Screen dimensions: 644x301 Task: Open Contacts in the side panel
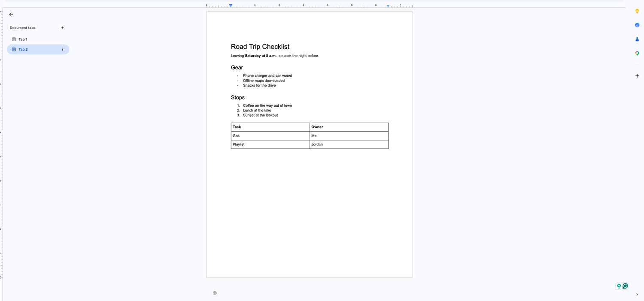pyautogui.click(x=637, y=39)
